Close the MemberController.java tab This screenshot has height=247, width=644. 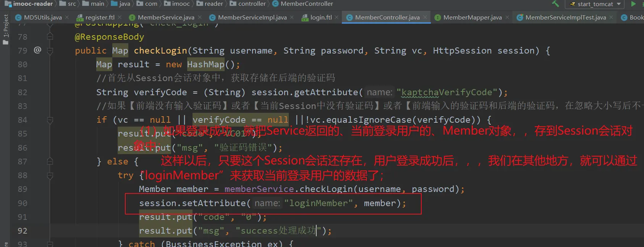(x=425, y=17)
